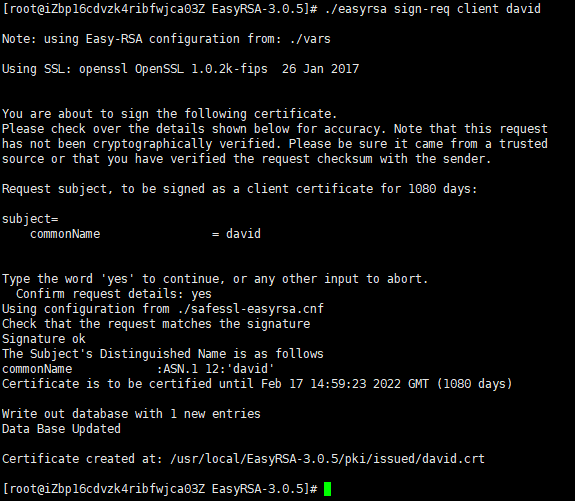Click 'Type the word yes to continue' prompt
This screenshot has height=501, width=575.
(215, 279)
